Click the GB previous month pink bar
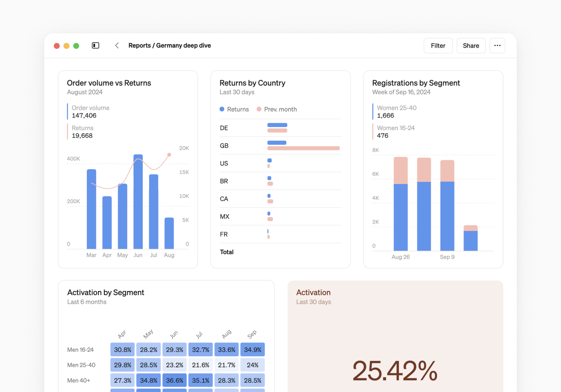The image size is (561, 392). point(303,148)
